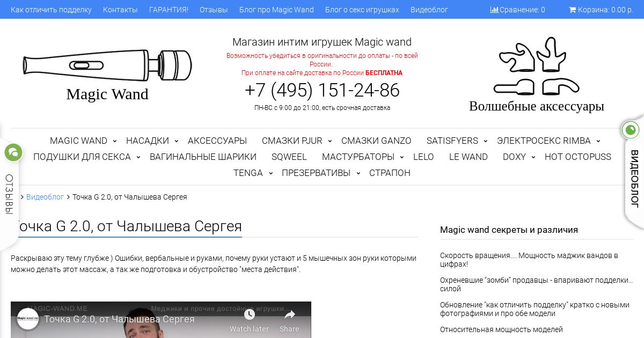Image resolution: width=644 pixels, height=338 pixels.
Task: Open the shopping cart icon
Action: [x=572, y=10]
